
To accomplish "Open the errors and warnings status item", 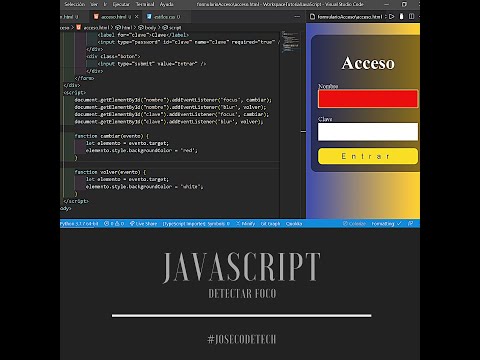I will point(114,224).
